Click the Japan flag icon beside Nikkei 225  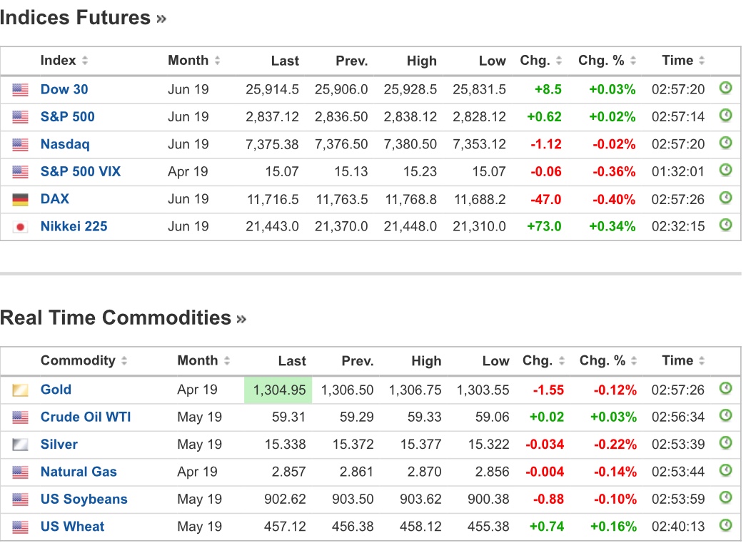pyautogui.click(x=20, y=227)
